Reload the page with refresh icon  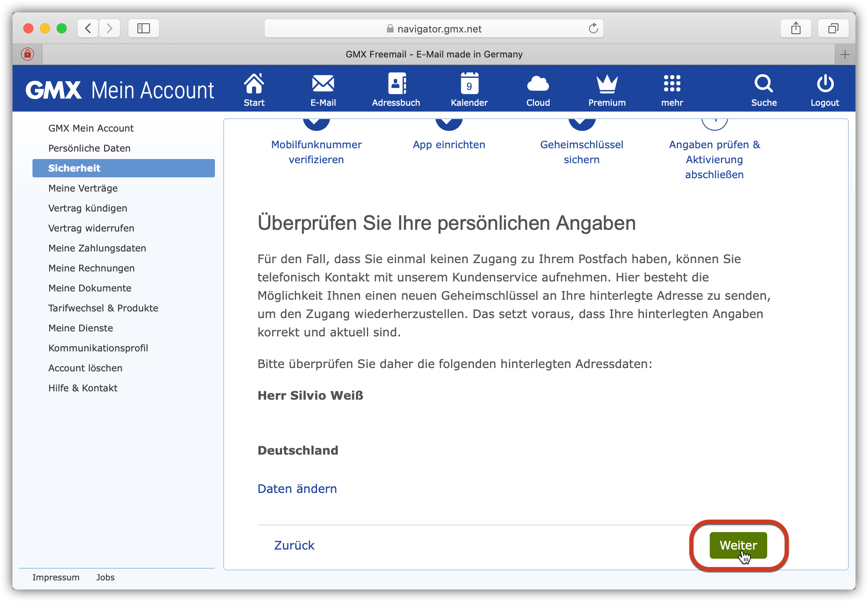point(593,28)
